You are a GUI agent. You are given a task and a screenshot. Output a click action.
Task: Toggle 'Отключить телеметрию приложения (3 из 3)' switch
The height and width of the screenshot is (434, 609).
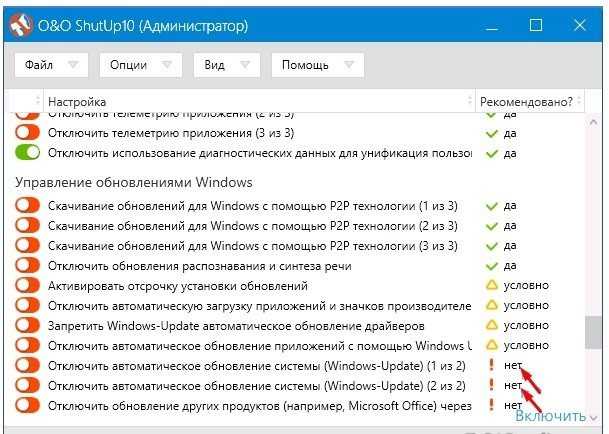point(28,132)
